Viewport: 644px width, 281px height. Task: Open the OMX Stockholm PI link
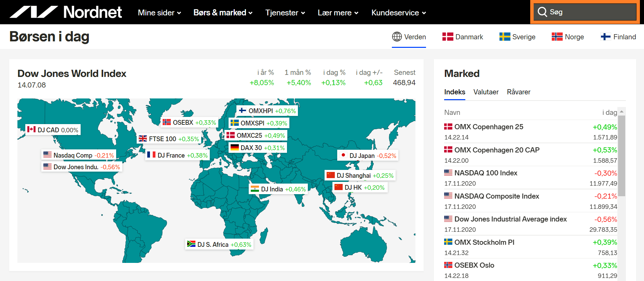coord(484,242)
